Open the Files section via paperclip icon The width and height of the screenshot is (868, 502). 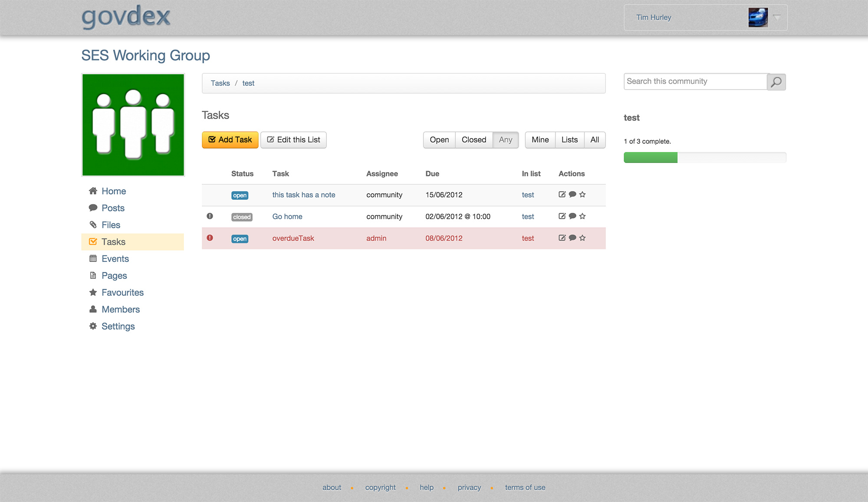click(x=93, y=225)
